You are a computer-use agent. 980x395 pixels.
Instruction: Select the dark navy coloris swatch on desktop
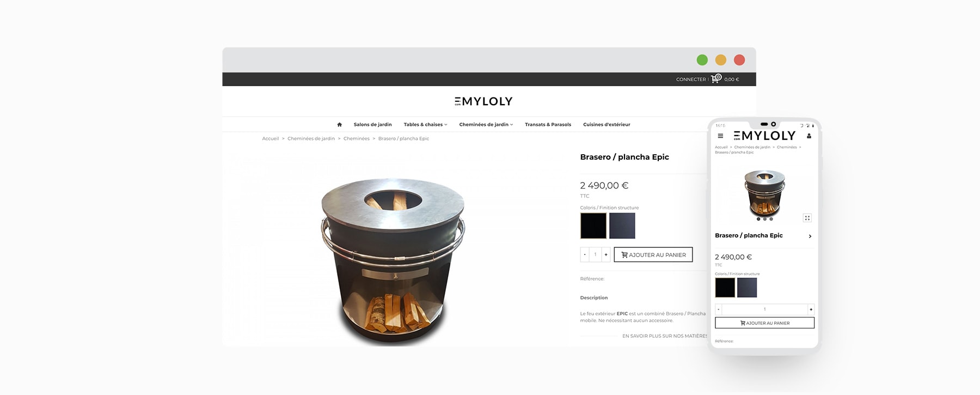(622, 226)
